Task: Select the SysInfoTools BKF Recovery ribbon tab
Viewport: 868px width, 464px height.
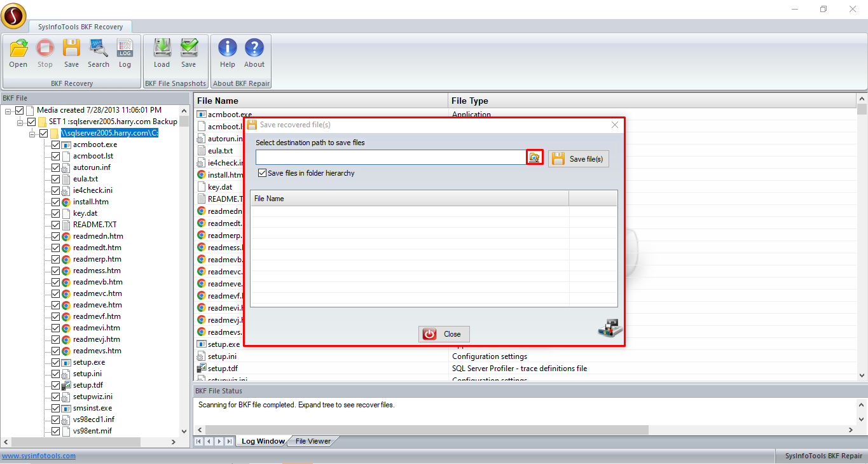Action: pyautogui.click(x=80, y=26)
